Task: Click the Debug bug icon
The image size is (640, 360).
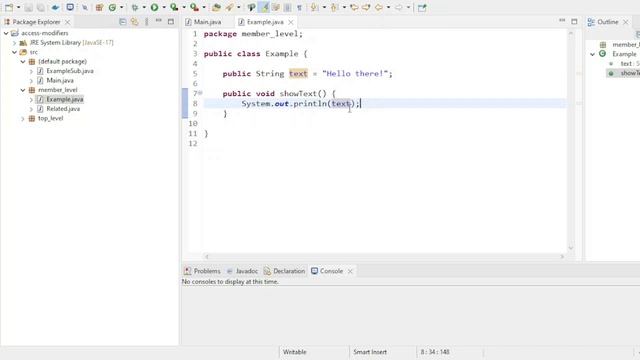Action: (x=134, y=7)
